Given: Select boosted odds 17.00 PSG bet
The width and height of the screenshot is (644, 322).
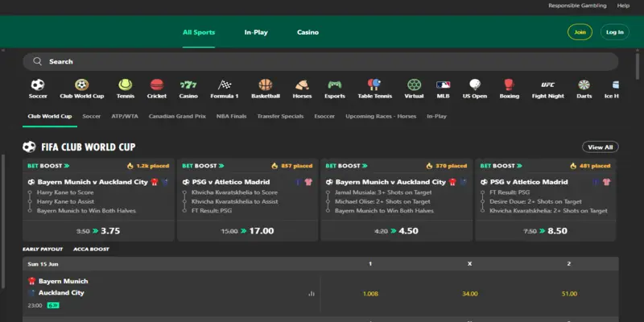Looking at the screenshot, I should point(248,231).
